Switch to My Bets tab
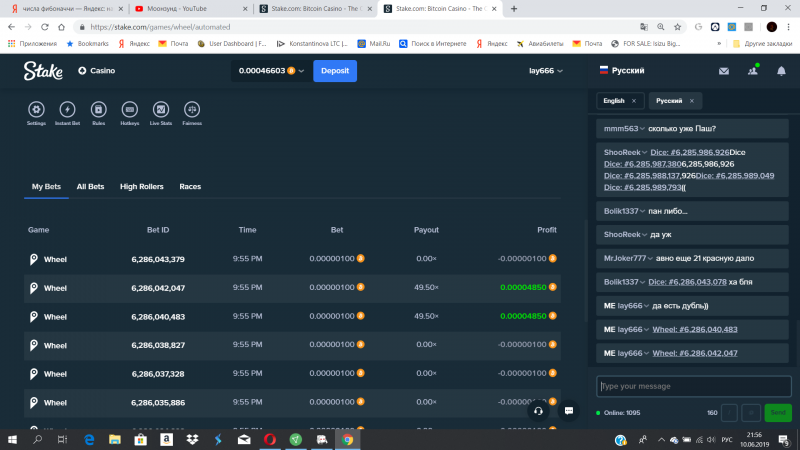This screenshot has height=450, width=800. pyautogui.click(x=46, y=187)
